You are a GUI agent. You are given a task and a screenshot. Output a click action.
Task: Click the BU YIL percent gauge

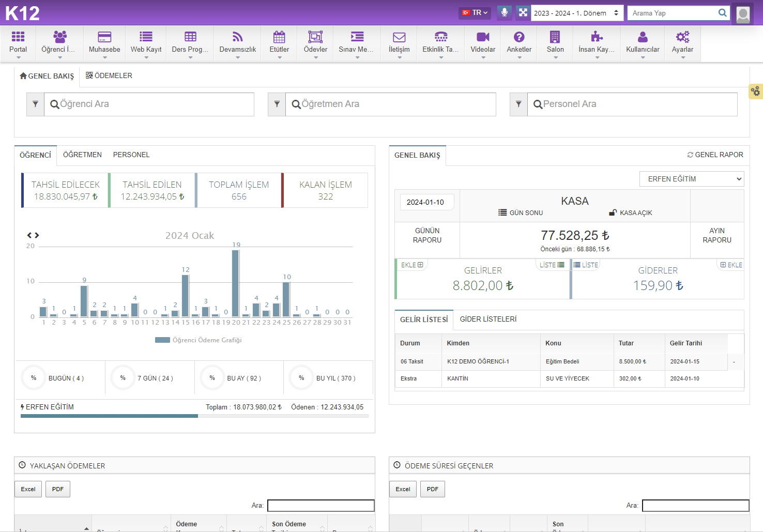pyautogui.click(x=301, y=378)
